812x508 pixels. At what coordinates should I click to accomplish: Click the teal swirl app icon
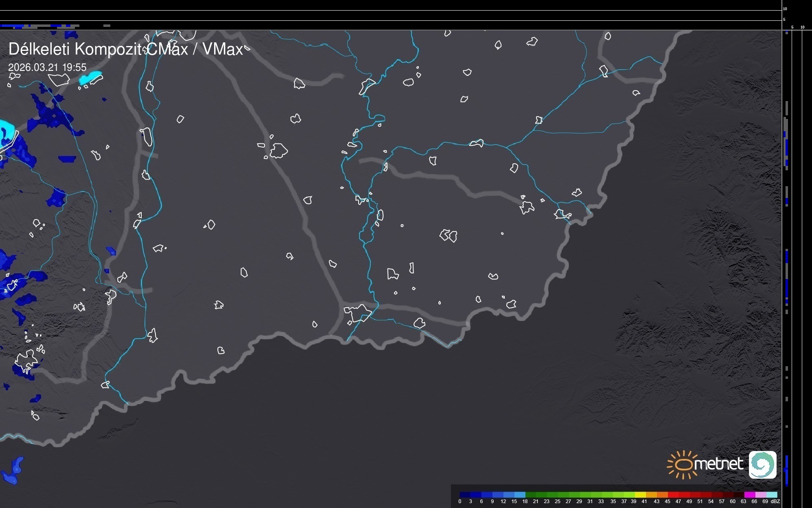(x=762, y=464)
